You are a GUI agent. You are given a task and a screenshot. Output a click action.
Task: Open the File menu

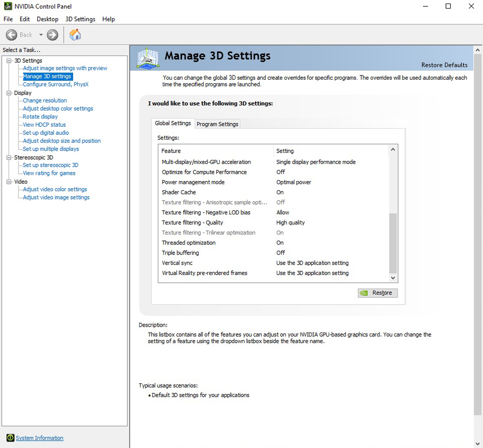(8, 19)
